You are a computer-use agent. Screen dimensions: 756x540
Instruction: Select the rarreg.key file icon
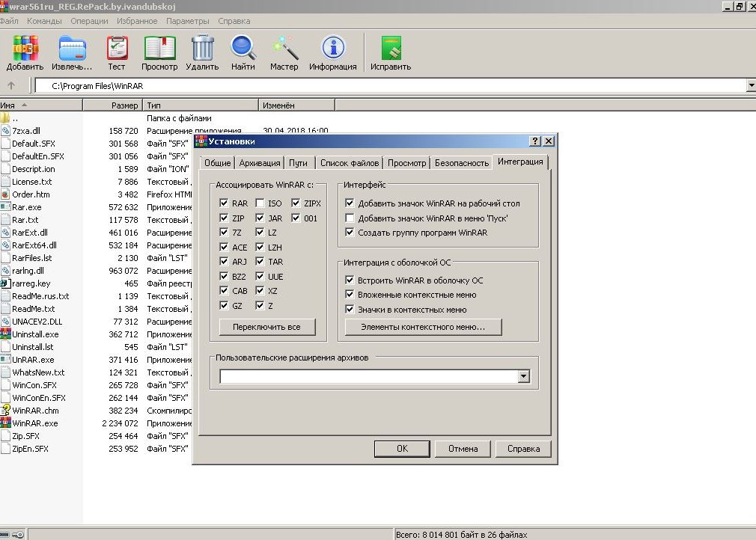(5, 283)
